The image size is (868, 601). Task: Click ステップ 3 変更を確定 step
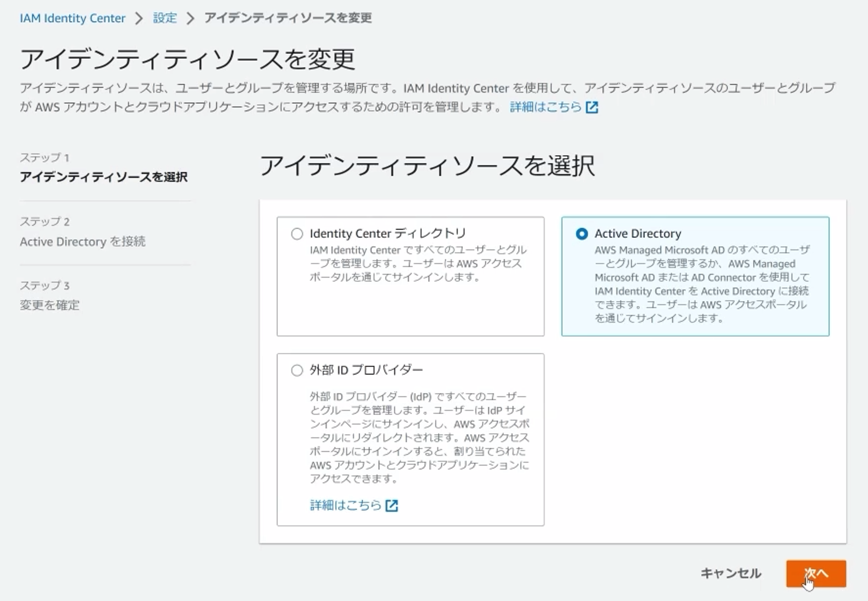pos(49,295)
